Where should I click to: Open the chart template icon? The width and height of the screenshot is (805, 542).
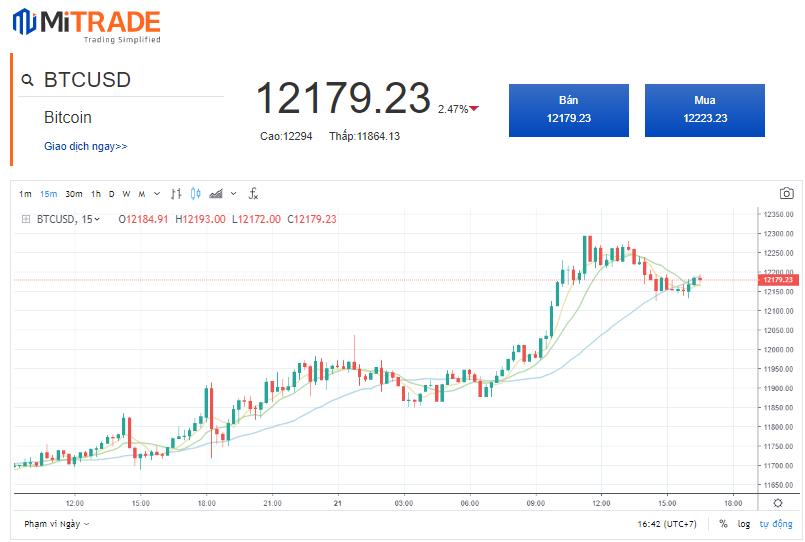point(216,194)
